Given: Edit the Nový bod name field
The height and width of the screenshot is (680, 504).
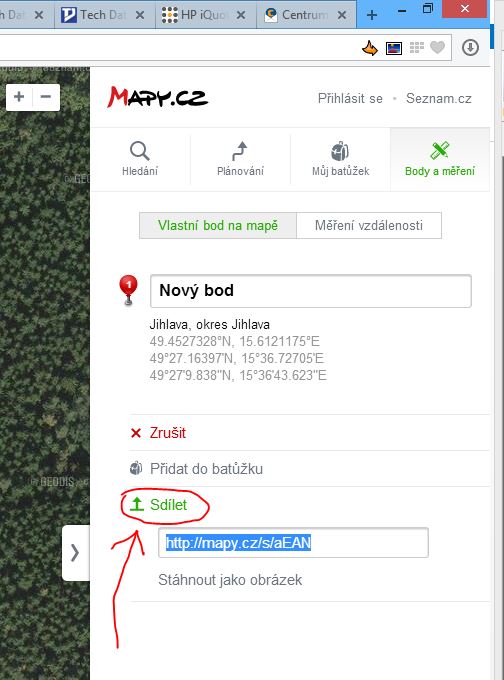Looking at the screenshot, I should [x=311, y=291].
